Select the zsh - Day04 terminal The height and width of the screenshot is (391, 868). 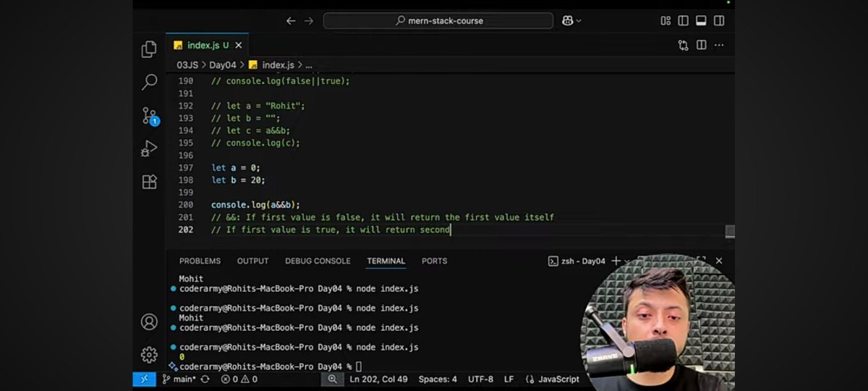click(x=576, y=261)
